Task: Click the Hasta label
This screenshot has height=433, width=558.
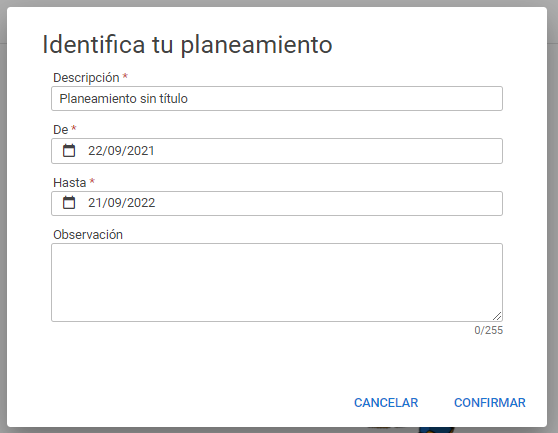Action: 69,183
